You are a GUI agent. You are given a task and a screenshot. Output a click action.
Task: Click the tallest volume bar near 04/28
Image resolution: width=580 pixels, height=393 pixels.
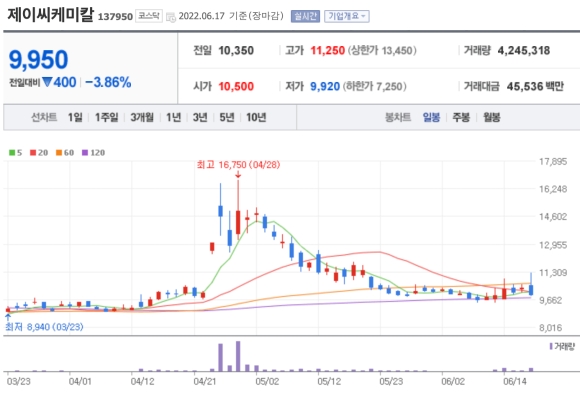point(238,356)
